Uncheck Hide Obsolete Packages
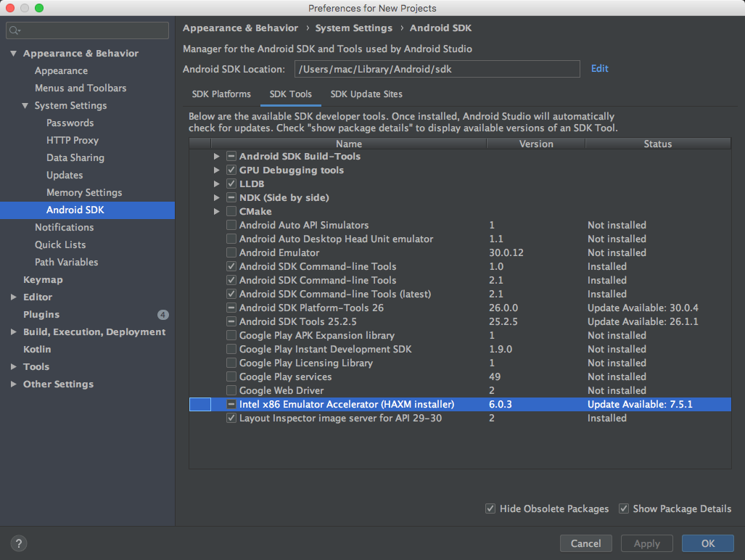745x560 pixels. (490, 508)
